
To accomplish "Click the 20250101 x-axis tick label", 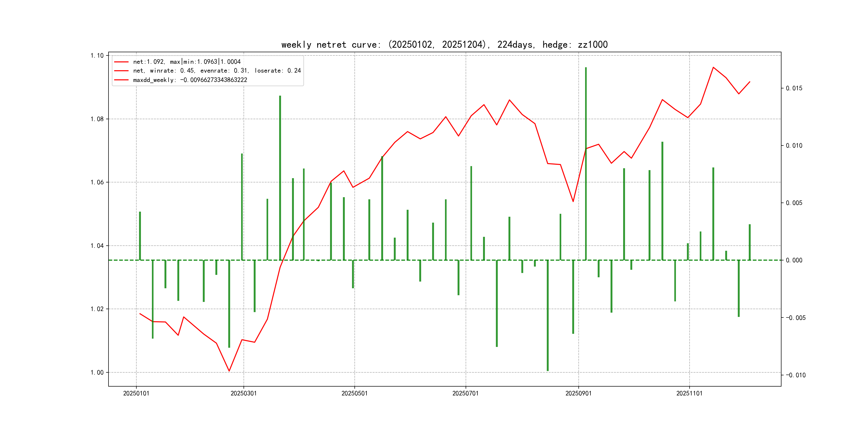I will (136, 393).
